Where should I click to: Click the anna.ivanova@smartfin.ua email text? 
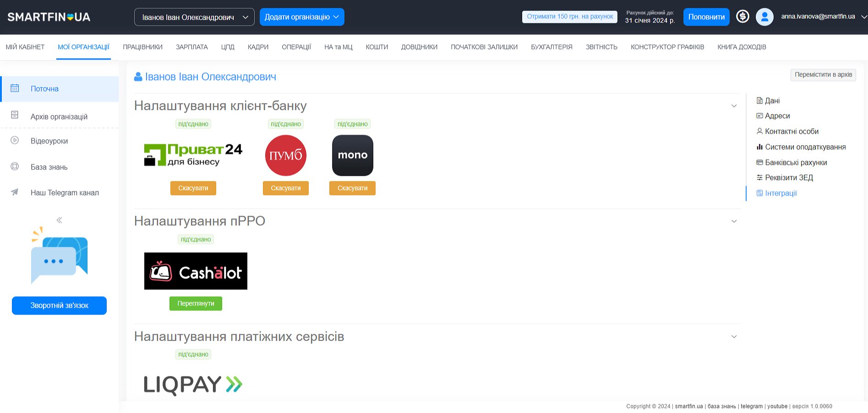pos(818,16)
